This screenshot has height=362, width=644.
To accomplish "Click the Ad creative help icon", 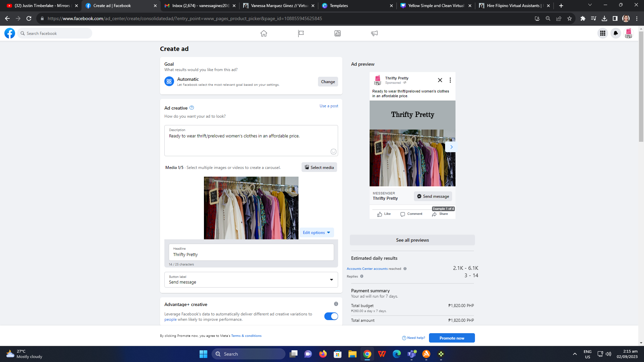I will (x=192, y=108).
